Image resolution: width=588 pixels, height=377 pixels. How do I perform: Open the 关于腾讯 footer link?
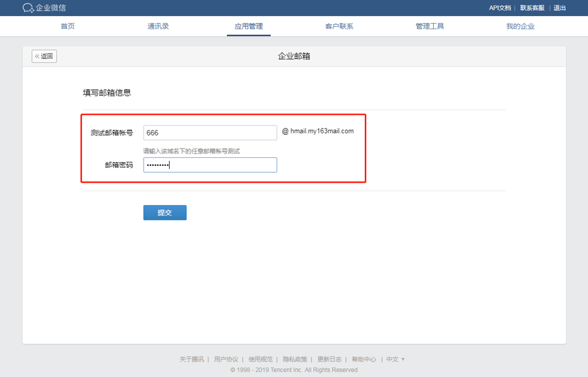point(191,359)
